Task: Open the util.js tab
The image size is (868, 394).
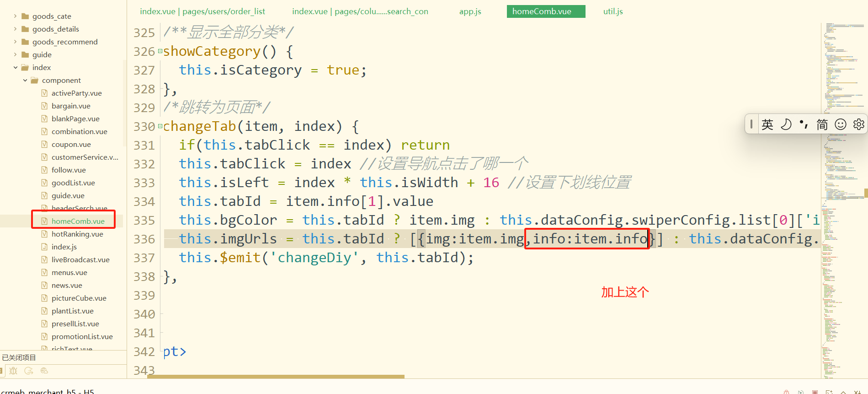Action: pyautogui.click(x=613, y=11)
